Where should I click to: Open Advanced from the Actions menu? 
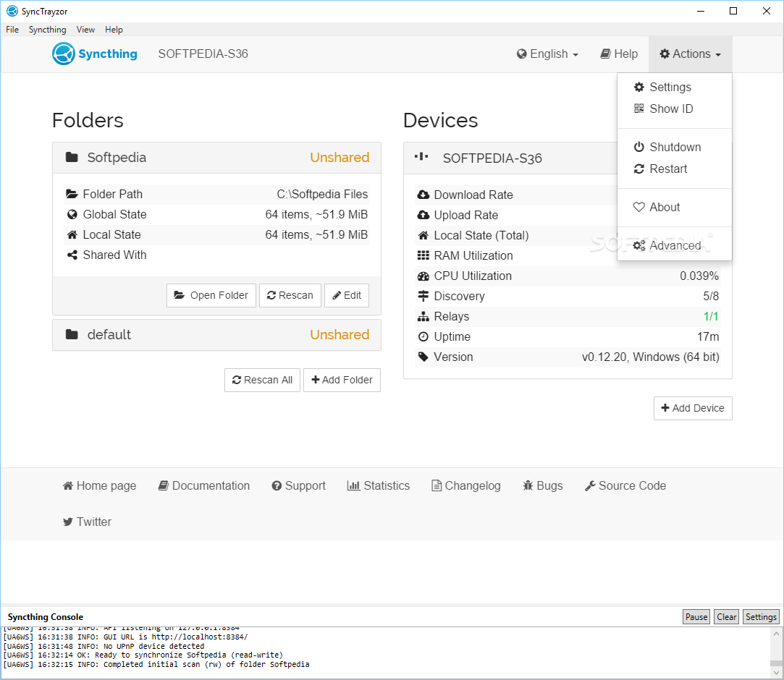[675, 245]
